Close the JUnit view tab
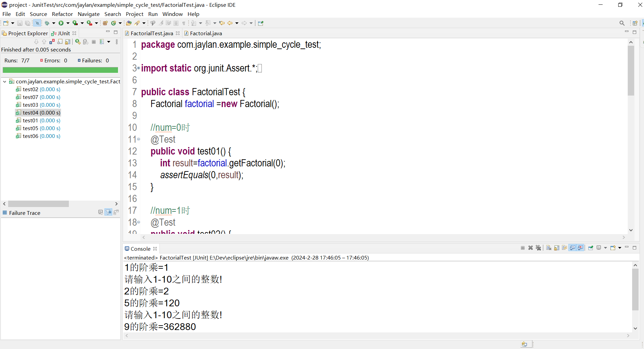 (74, 33)
